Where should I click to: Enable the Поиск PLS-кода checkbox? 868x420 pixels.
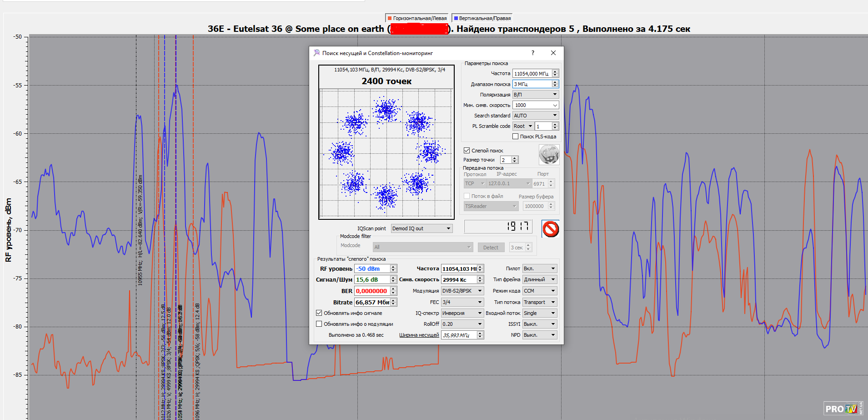click(515, 137)
